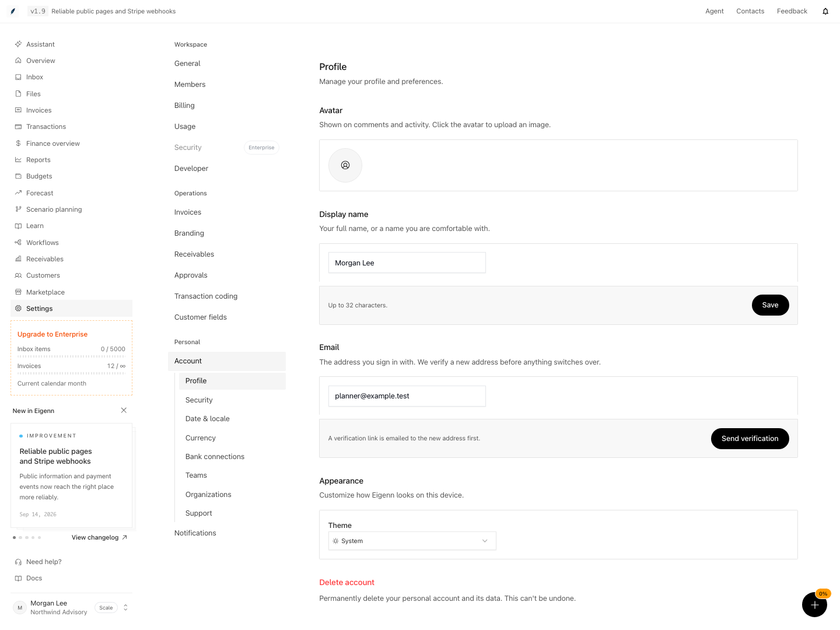Click the Scenario planning branch icon
This screenshot has width=840, height=630.
(18, 209)
